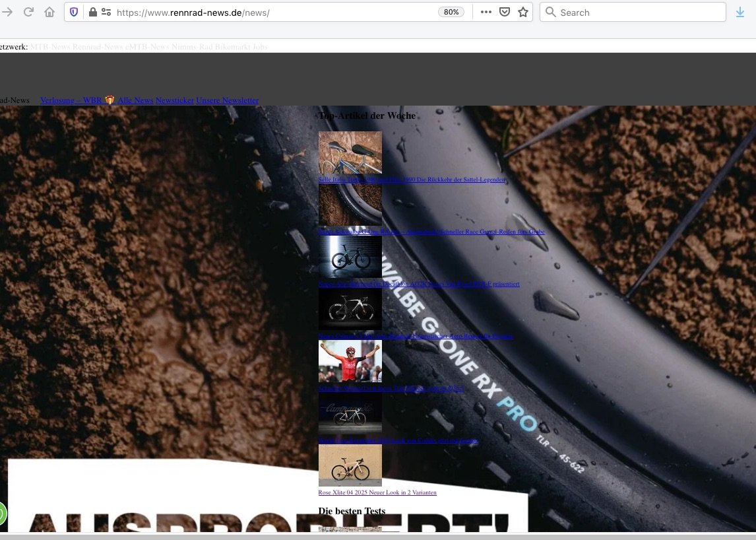Save page to Pocket

click(x=504, y=12)
